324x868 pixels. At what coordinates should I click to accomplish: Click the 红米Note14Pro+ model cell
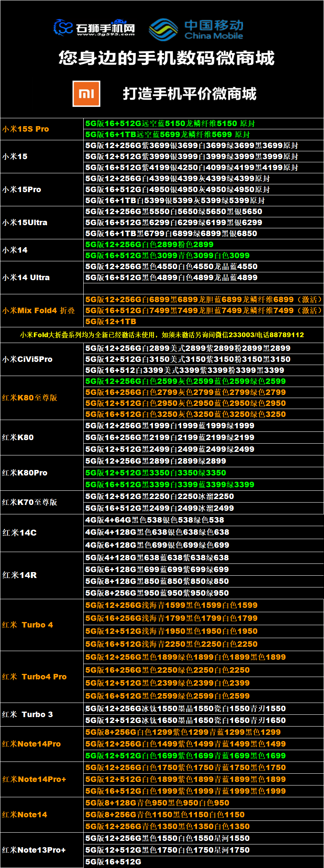click(x=42, y=779)
